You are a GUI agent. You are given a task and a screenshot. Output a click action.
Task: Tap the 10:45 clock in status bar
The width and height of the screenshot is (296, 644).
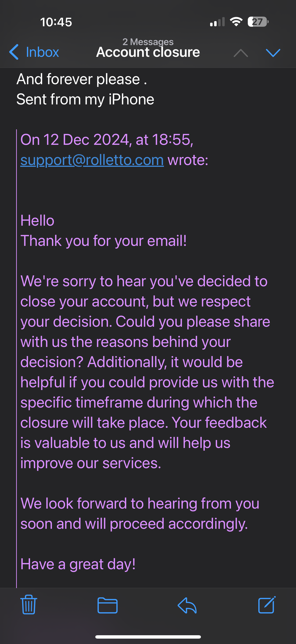coord(56,22)
